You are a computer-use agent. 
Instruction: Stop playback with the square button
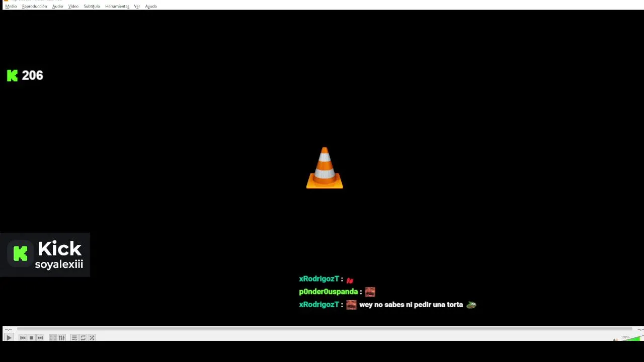click(x=31, y=338)
